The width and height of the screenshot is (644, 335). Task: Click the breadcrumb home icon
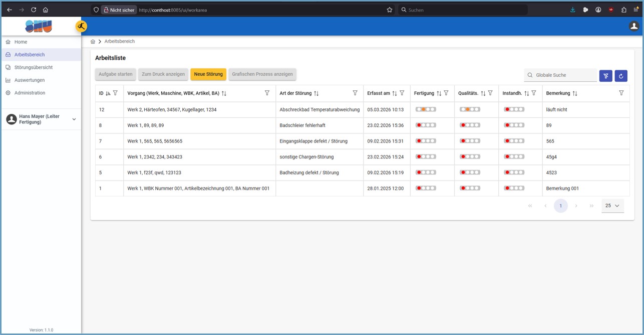click(x=93, y=42)
